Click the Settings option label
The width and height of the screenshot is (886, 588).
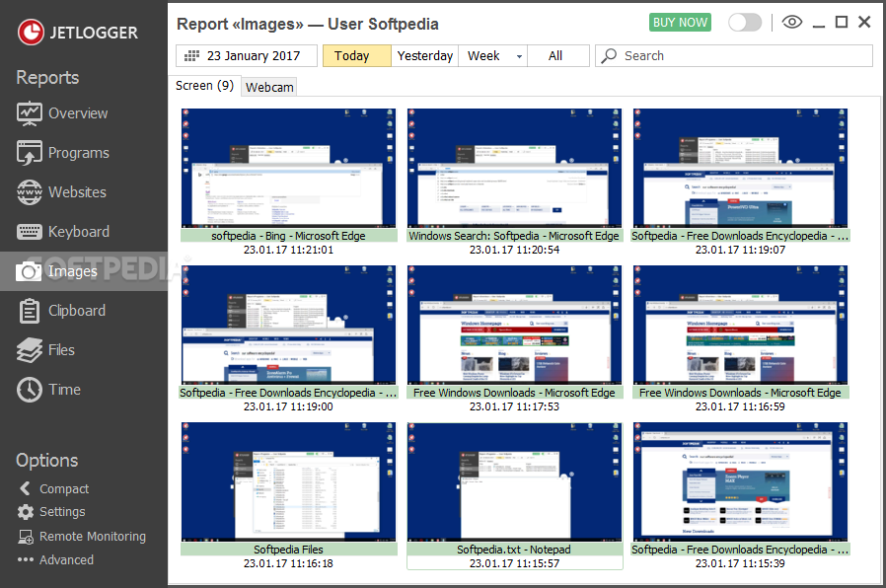point(62,512)
